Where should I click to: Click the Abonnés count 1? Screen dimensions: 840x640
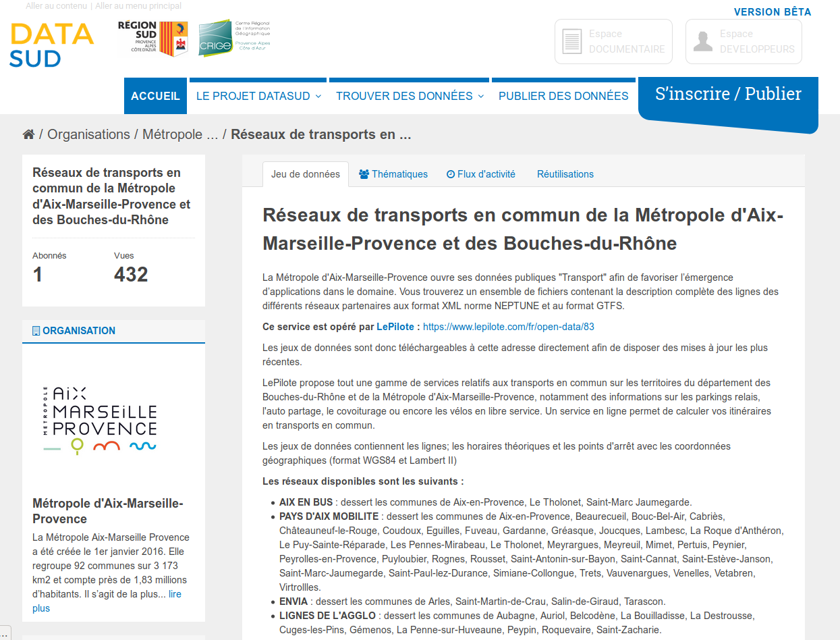[x=38, y=275]
